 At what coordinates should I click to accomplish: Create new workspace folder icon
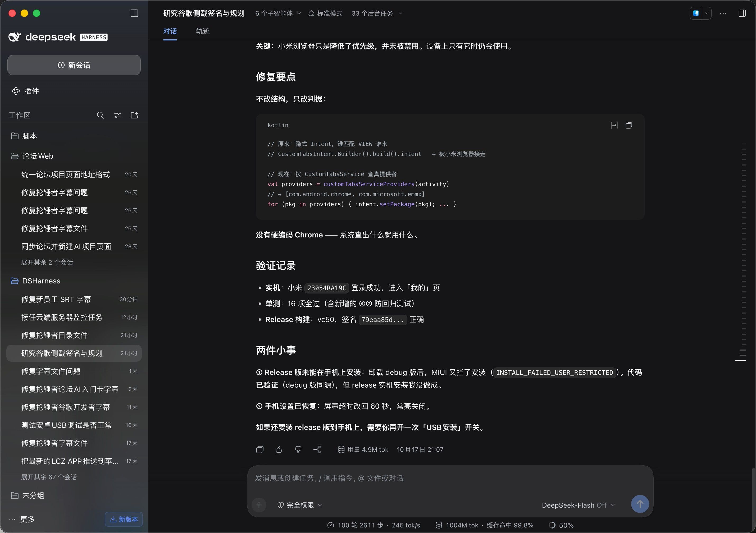point(134,115)
